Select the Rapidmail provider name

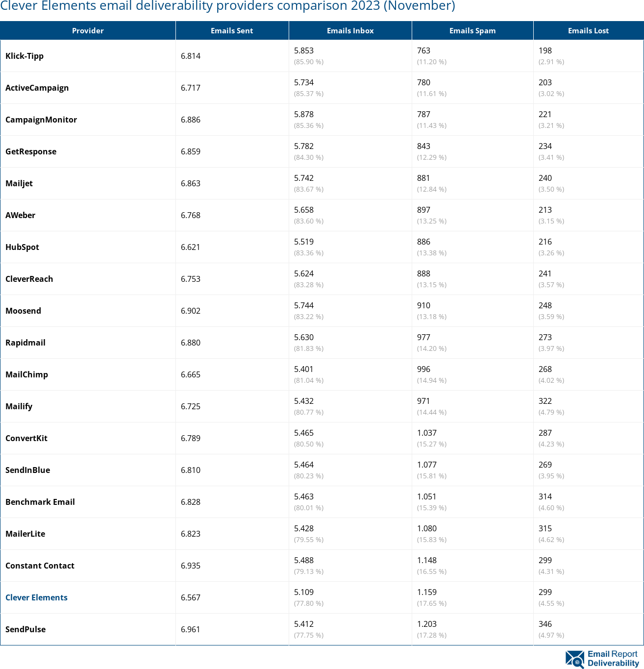pos(25,343)
